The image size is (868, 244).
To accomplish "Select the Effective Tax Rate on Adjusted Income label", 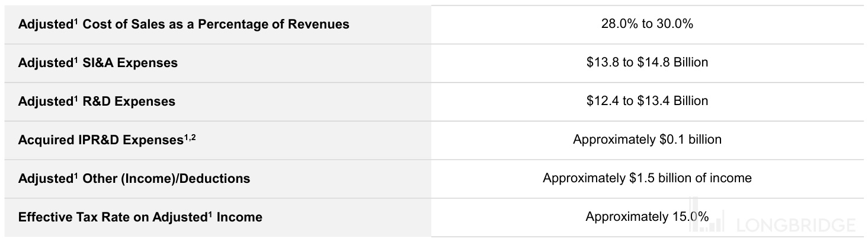I will click(x=140, y=217).
